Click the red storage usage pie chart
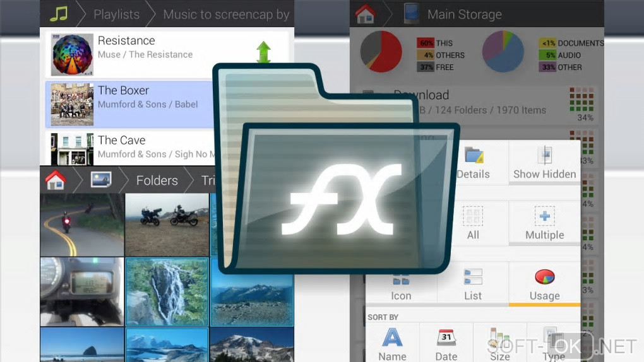 381,52
